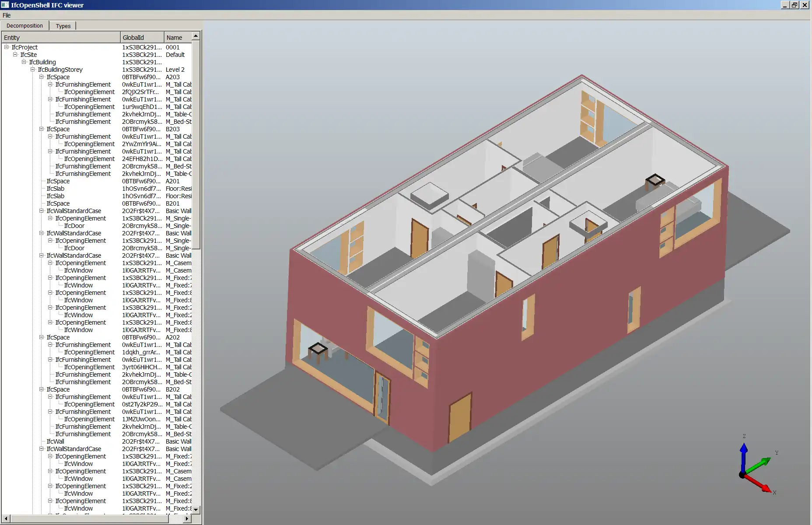Select the IfcProject 0001 row
The image size is (812, 525).
pyautogui.click(x=97, y=47)
